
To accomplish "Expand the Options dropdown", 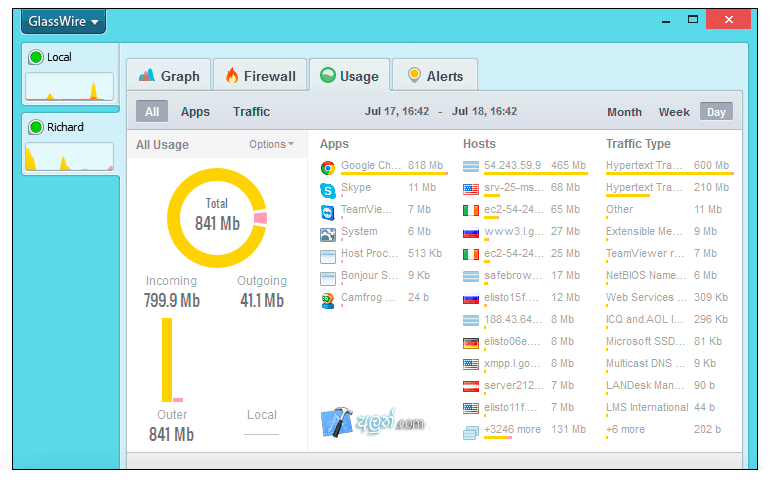I will pyautogui.click(x=271, y=144).
